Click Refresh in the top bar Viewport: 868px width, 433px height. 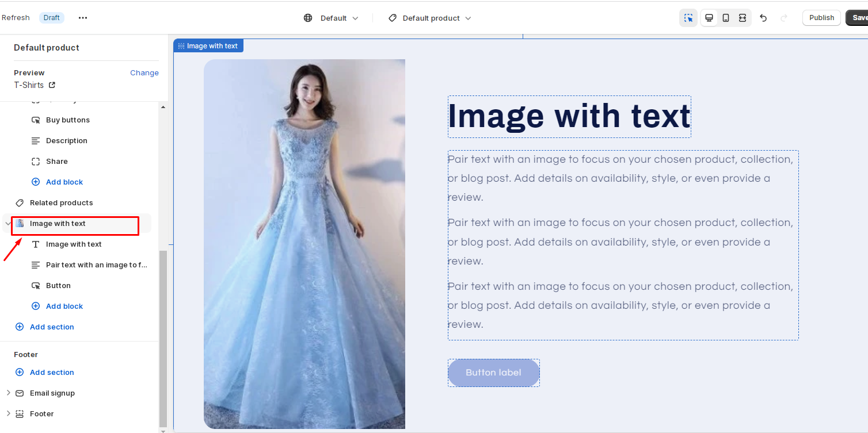point(16,18)
